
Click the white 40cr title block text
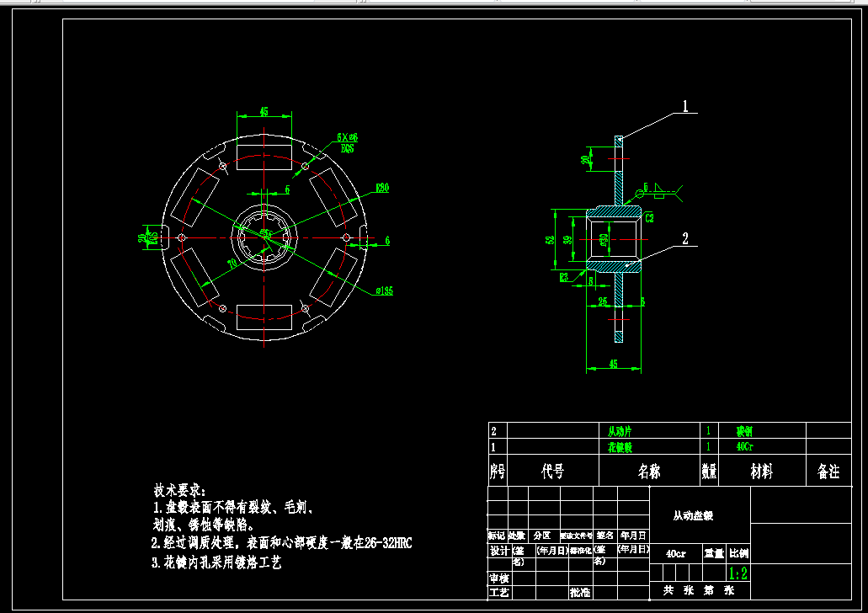675,553
